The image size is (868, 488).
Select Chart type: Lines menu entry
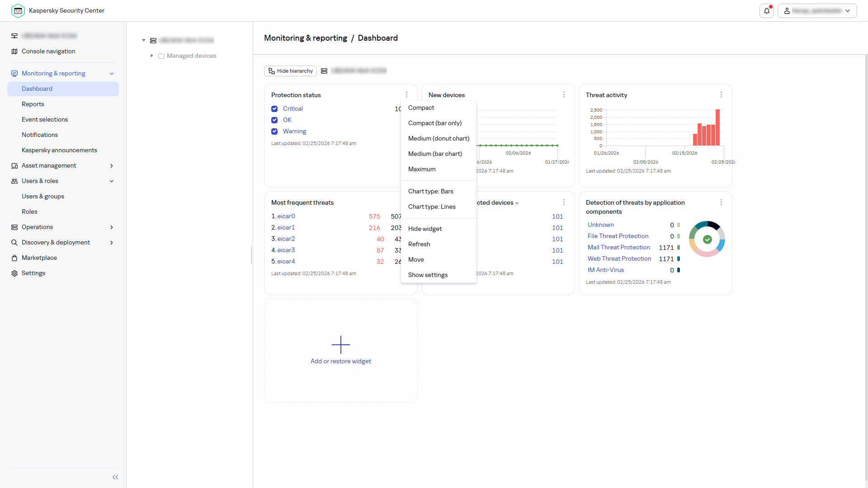click(x=439, y=206)
